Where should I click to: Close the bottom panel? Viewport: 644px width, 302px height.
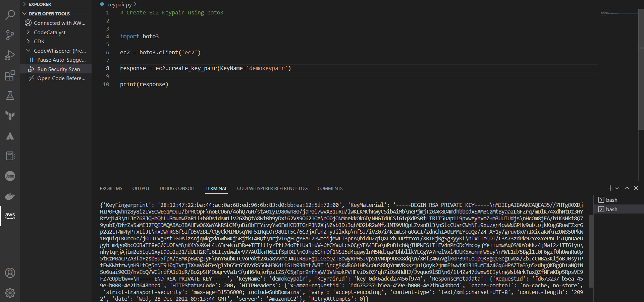tap(636, 188)
